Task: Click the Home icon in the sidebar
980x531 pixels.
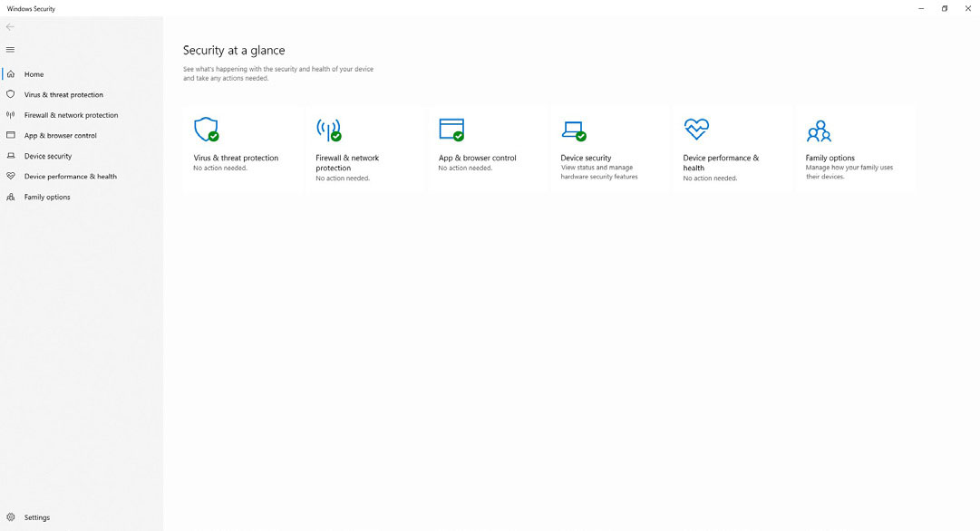Action: click(x=11, y=74)
